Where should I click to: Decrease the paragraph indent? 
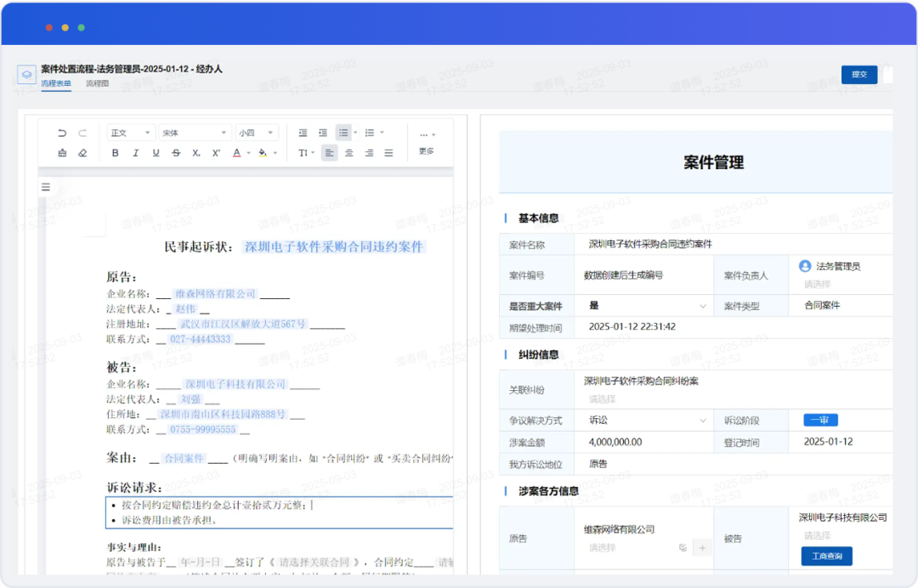coord(303,133)
